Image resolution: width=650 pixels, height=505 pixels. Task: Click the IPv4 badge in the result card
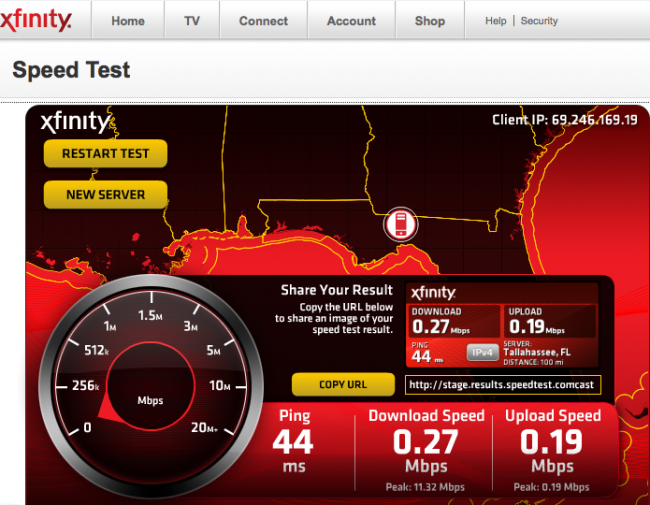482,352
